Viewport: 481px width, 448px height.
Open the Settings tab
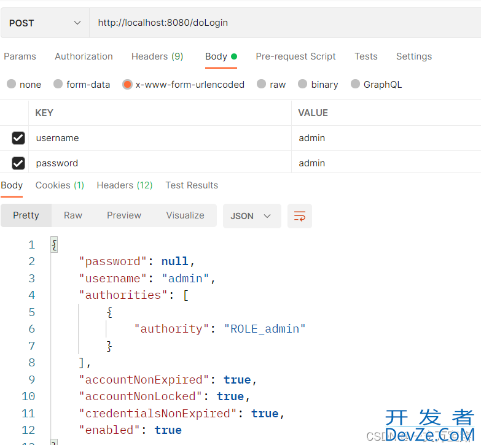414,56
